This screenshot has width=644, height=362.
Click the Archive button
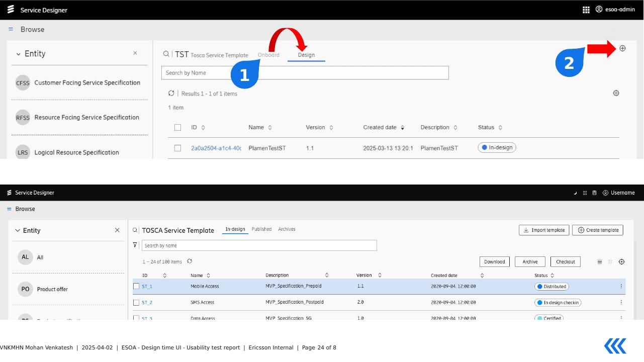[x=530, y=261]
